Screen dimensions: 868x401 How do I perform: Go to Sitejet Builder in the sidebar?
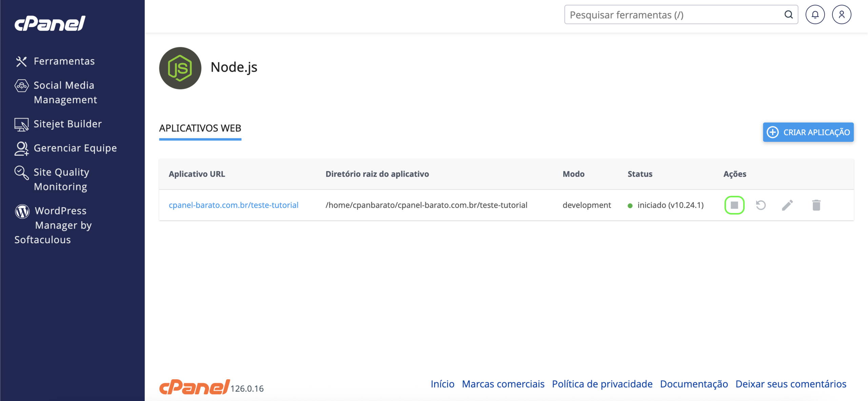pyautogui.click(x=67, y=124)
